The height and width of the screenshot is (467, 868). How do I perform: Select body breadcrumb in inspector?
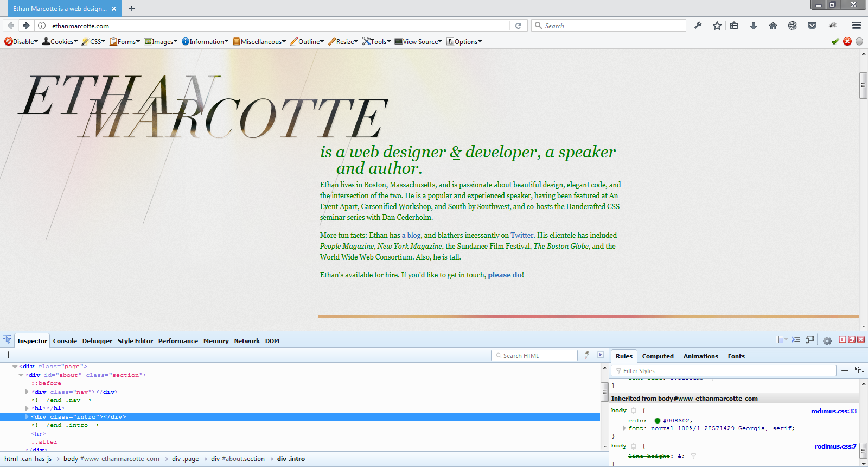click(x=111, y=459)
